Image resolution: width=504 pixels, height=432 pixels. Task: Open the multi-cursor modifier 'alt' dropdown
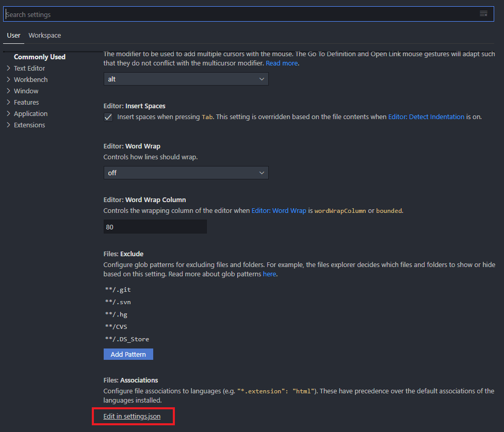(186, 79)
